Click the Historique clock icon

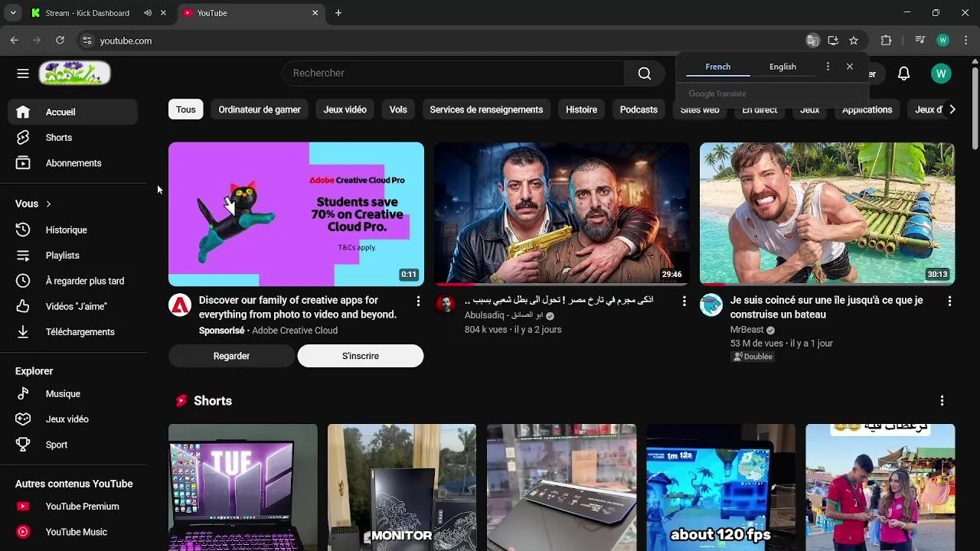click(23, 230)
